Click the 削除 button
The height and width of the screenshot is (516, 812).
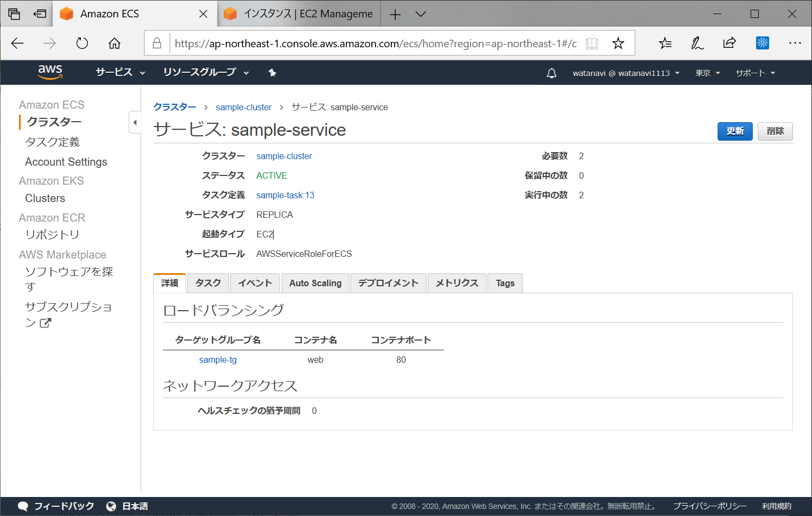[x=775, y=131]
